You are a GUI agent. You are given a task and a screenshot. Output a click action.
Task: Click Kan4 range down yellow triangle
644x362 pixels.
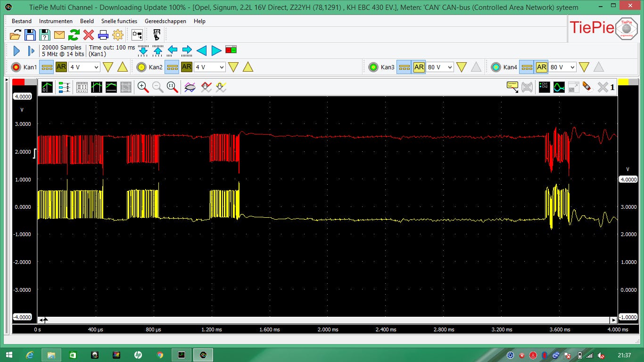pyautogui.click(x=584, y=67)
